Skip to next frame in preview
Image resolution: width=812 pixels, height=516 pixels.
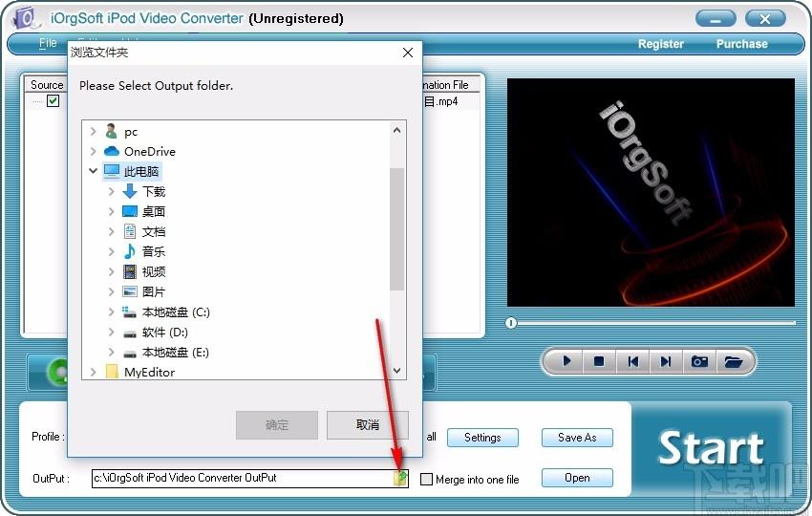666,361
